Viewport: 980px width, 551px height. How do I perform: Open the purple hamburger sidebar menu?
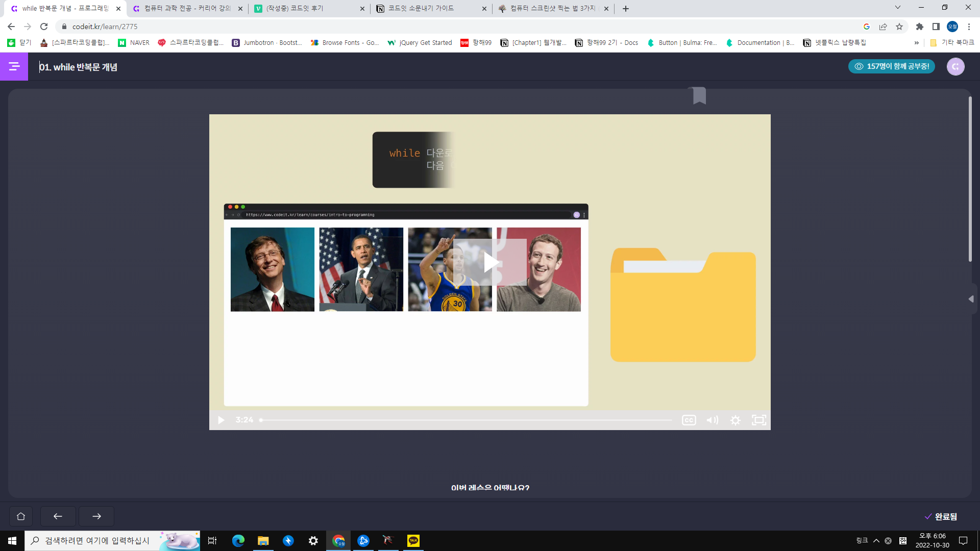14,66
